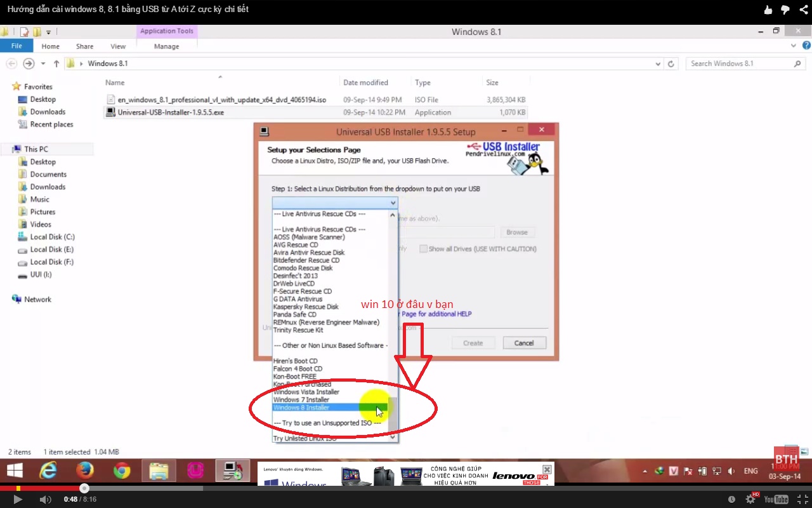Open video on YouTube logo
The height and width of the screenshot is (508, 812).
[x=776, y=500]
